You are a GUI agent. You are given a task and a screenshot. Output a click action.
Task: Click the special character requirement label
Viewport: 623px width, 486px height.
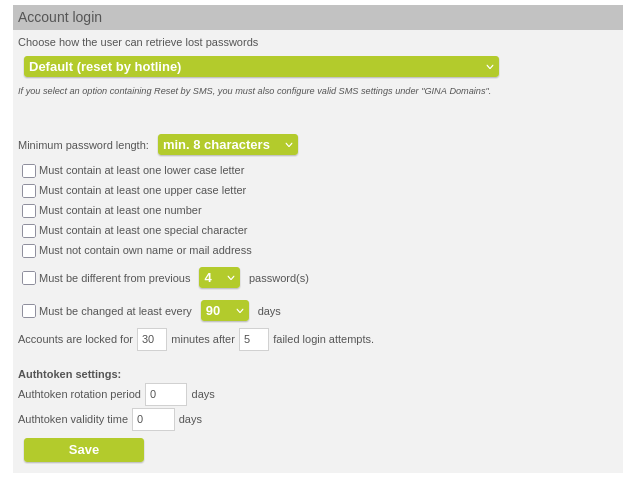143,230
